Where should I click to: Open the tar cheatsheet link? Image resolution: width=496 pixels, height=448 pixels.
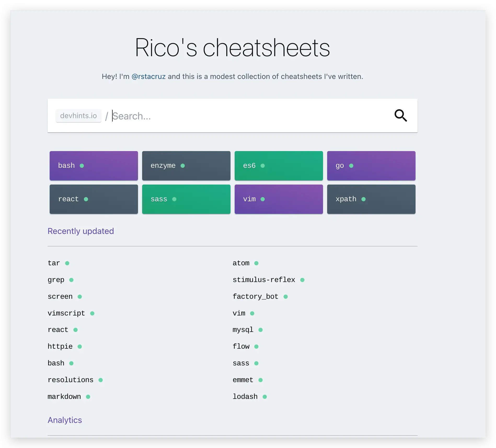tap(54, 263)
